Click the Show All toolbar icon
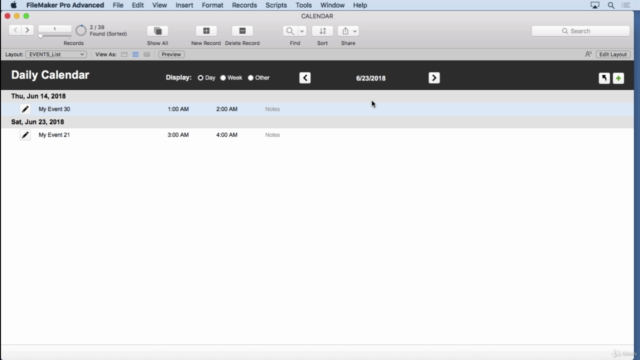Screen dimensions: 640x360 pyautogui.click(x=158, y=31)
